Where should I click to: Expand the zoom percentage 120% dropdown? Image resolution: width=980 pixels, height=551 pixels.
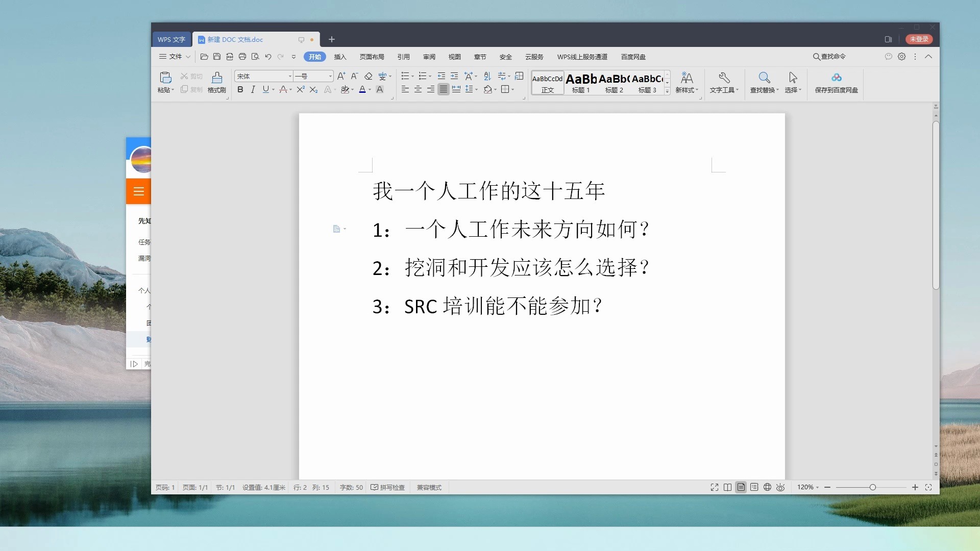[x=808, y=487]
